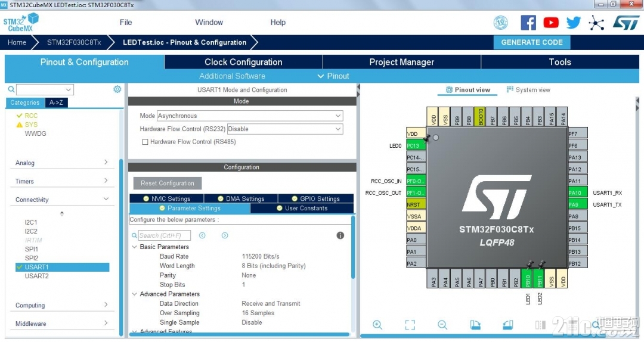Image resolution: width=644 pixels, height=342 pixels.
Task: Click the ST community network icon
Action: [x=596, y=23]
